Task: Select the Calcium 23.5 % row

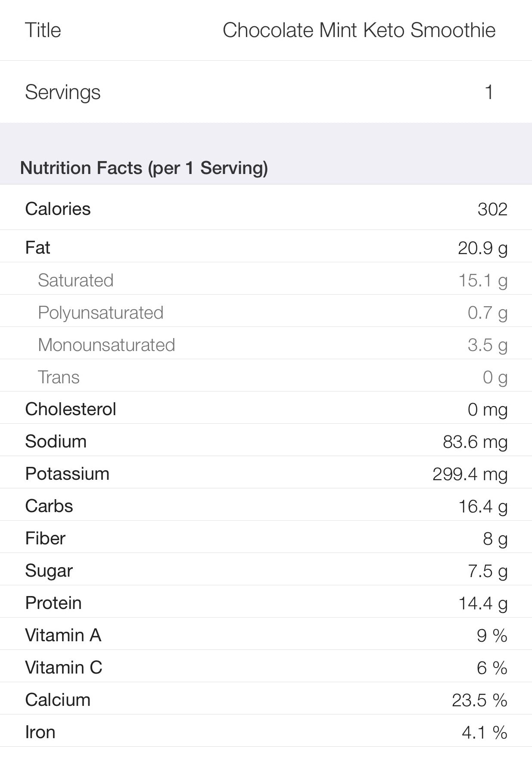Action: pos(266,699)
